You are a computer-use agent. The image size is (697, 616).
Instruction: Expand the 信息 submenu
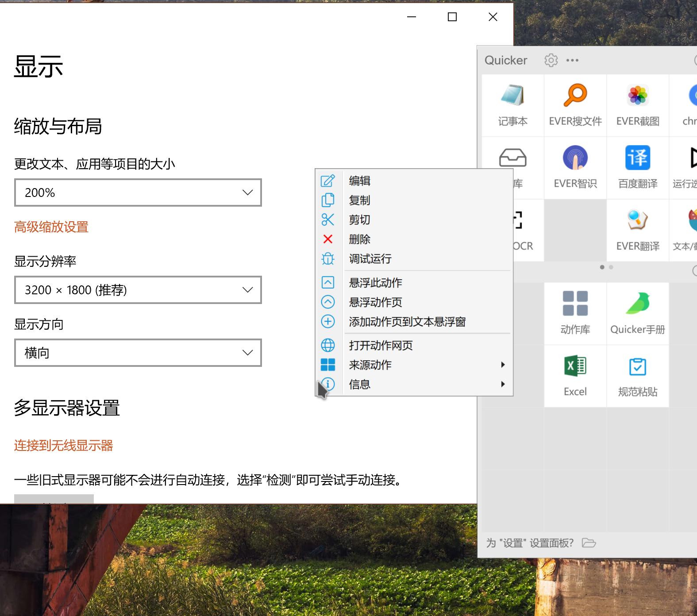click(415, 384)
